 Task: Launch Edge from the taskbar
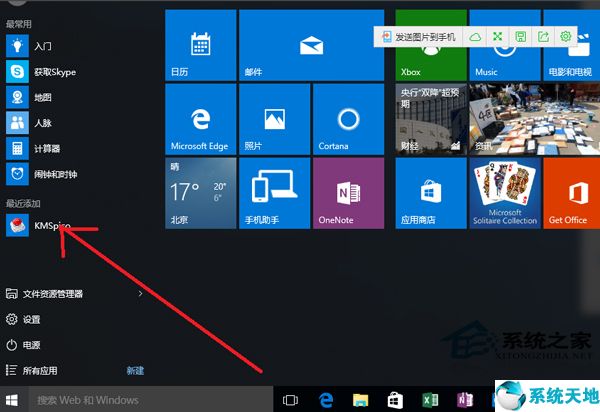[x=326, y=400]
